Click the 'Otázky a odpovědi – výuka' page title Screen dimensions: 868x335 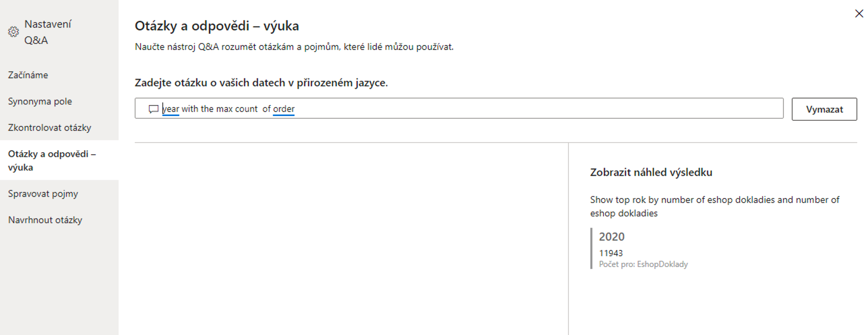217,26
